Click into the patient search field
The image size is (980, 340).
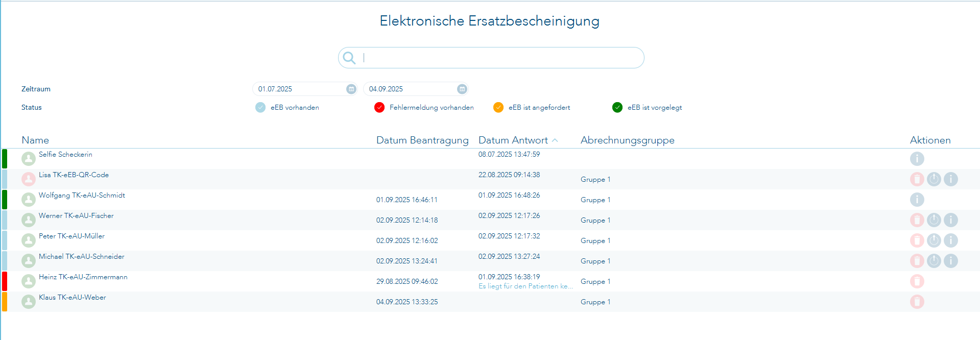[500, 58]
